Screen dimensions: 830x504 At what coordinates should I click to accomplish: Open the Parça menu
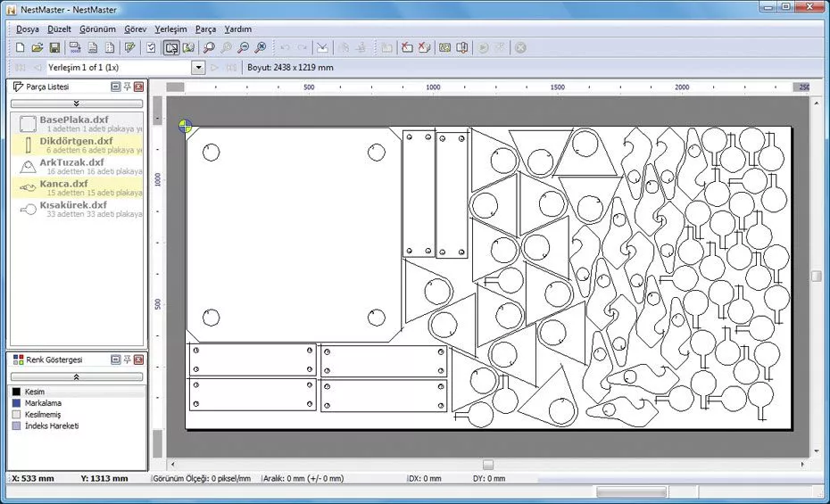pyautogui.click(x=205, y=29)
